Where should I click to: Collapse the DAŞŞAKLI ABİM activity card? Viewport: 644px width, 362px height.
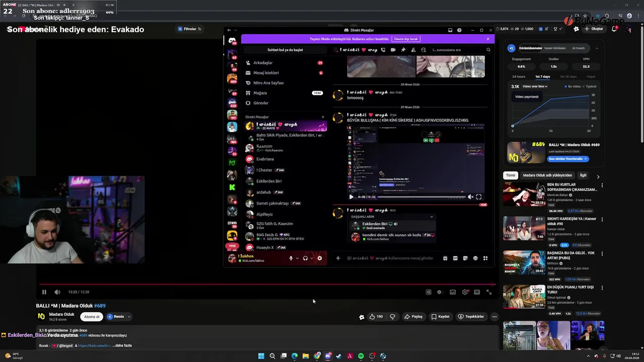pos(431,217)
